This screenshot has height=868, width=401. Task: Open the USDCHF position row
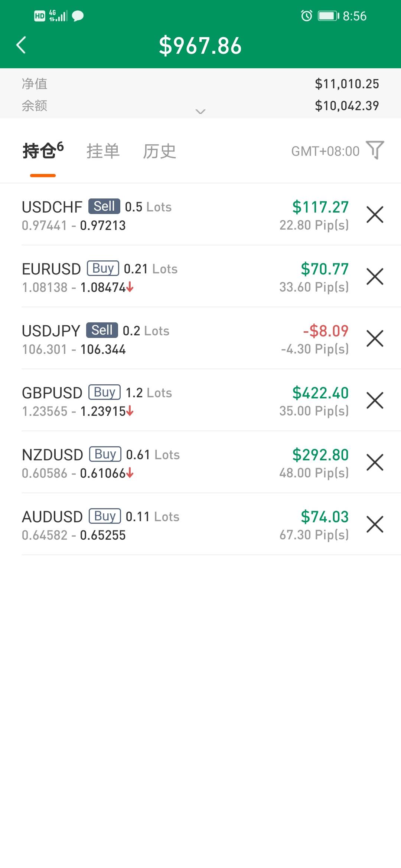pos(149,216)
